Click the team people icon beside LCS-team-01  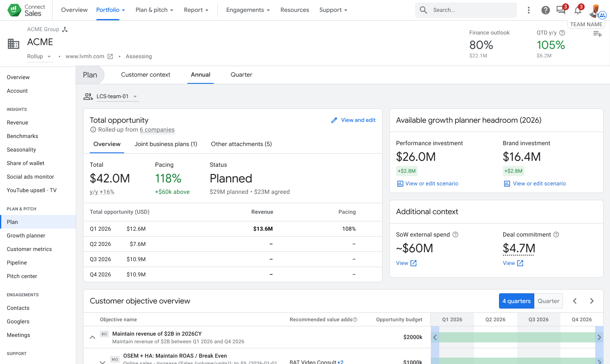point(88,97)
